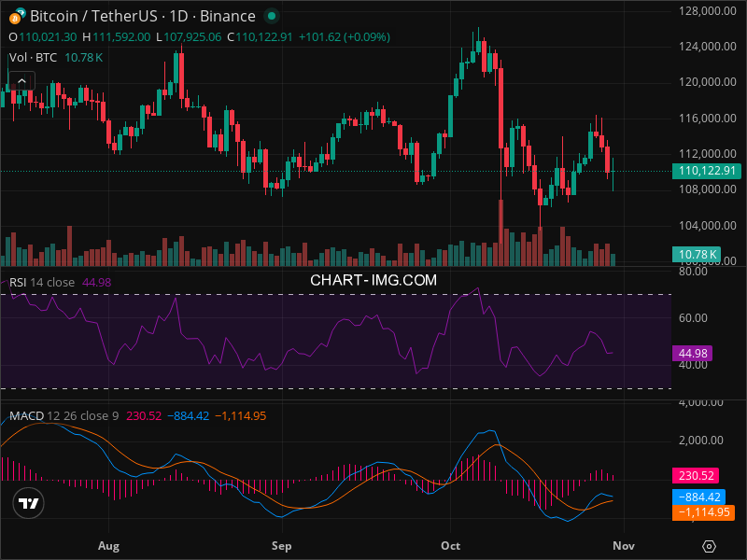Image resolution: width=747 pixels, height=560 pixels.
Task: Click the Bitcoin coin logo icon
Action: pyautogui.click(x=16, y=17)
